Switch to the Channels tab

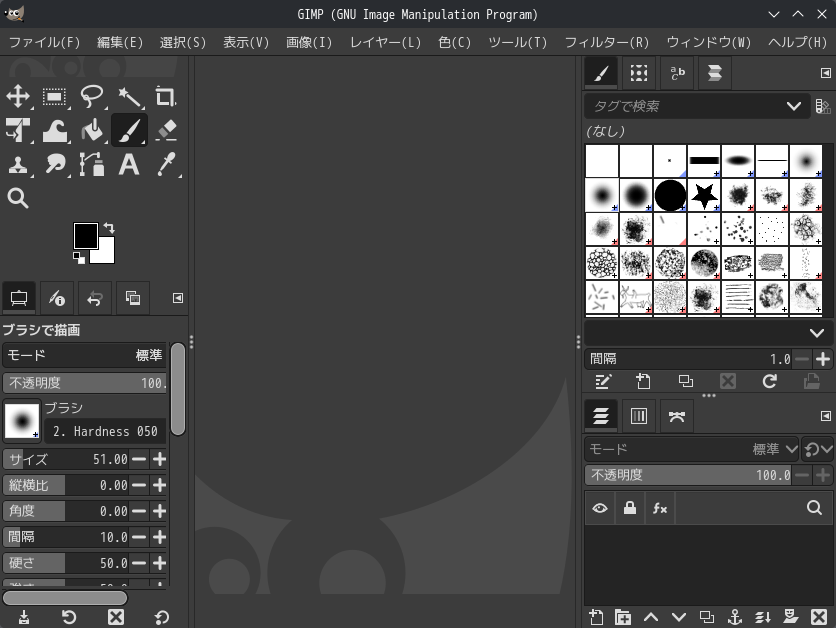637,415
